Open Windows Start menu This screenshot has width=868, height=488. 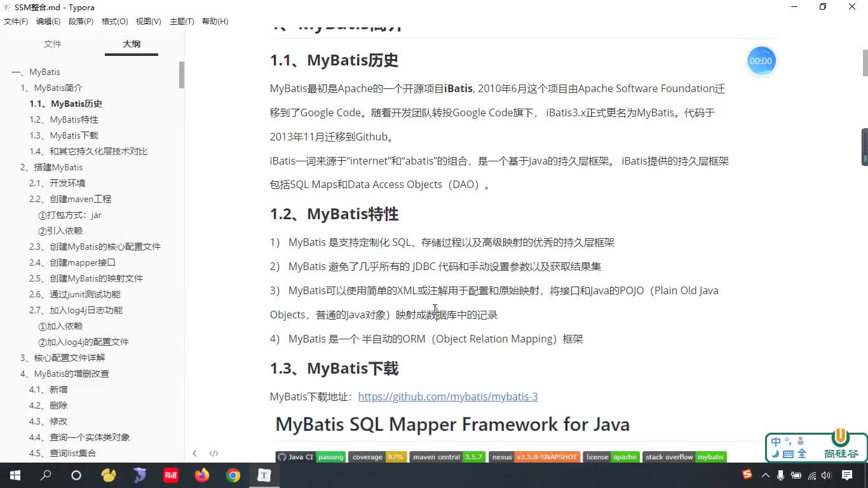15,475
